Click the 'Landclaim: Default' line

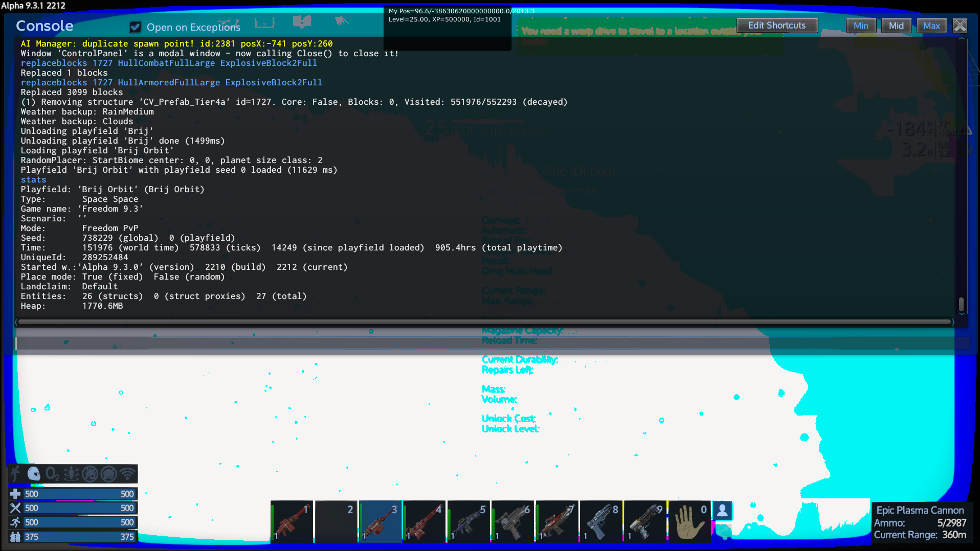(x=69, y=287)
